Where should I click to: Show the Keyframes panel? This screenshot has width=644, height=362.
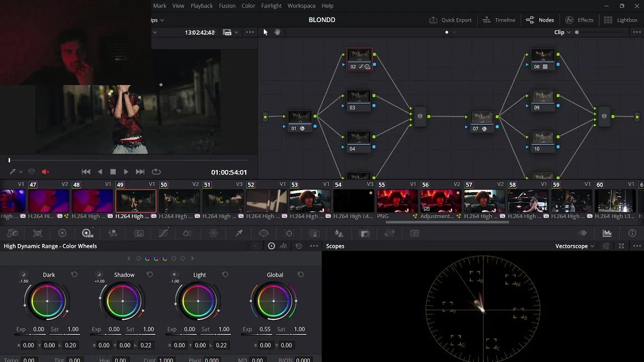click(x=583, y=233)
